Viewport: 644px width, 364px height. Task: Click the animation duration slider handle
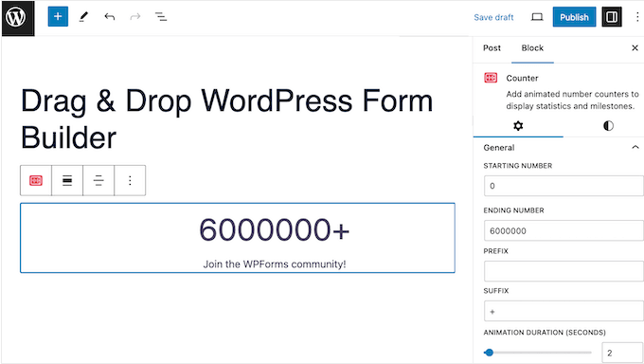(x=489, y=353)
